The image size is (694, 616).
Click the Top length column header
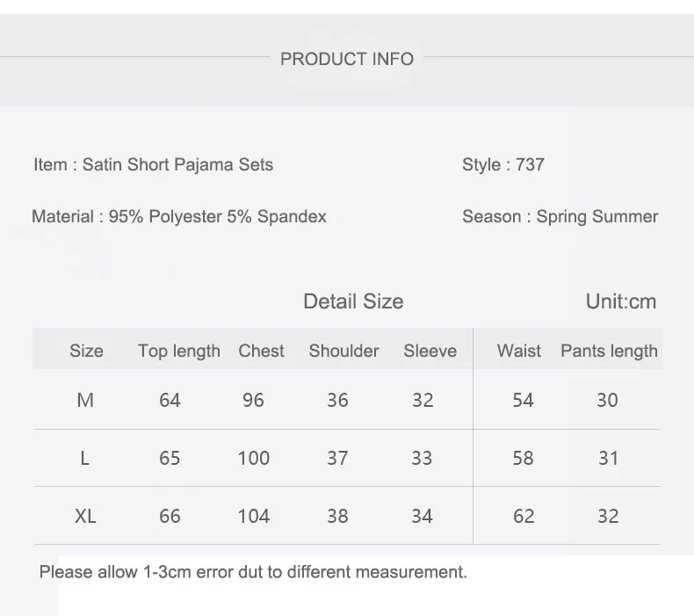click(x=179, y=351)
